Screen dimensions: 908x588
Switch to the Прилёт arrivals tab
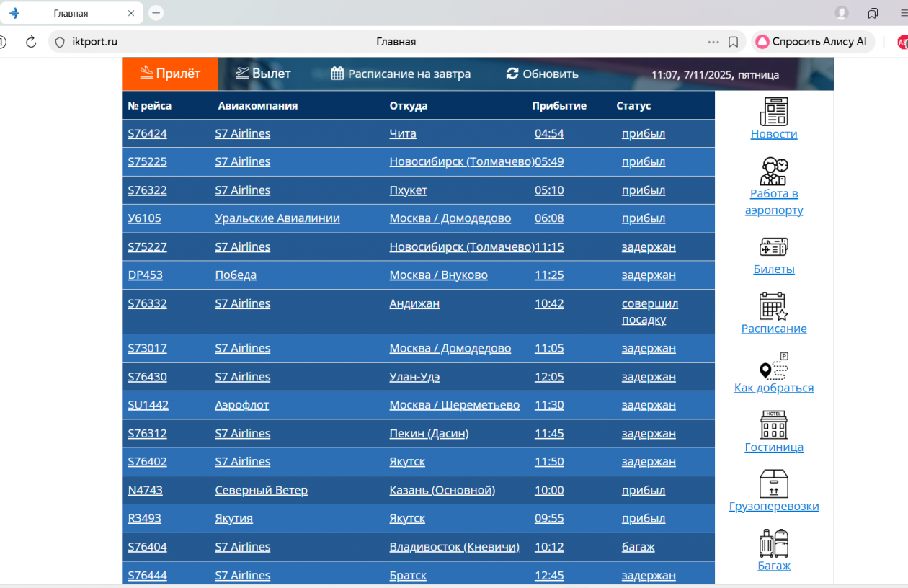(x=170, y=73)
